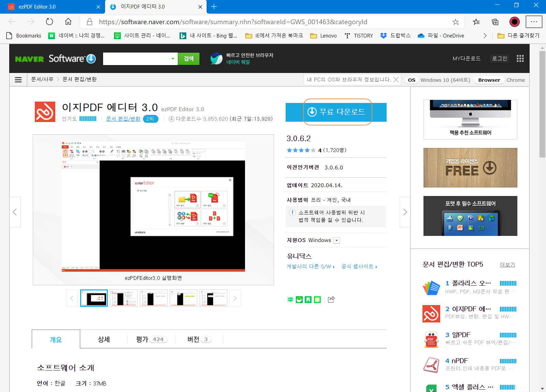Open the nPDF icon in TOP5

coord(431,365)
